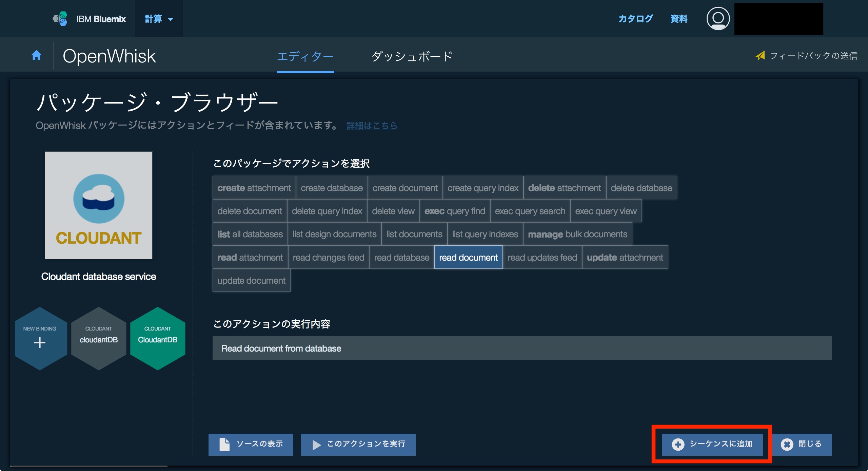Click the OpenWhisk title text
Viewport: 868px width, 471px height.
tap(109, 56)
